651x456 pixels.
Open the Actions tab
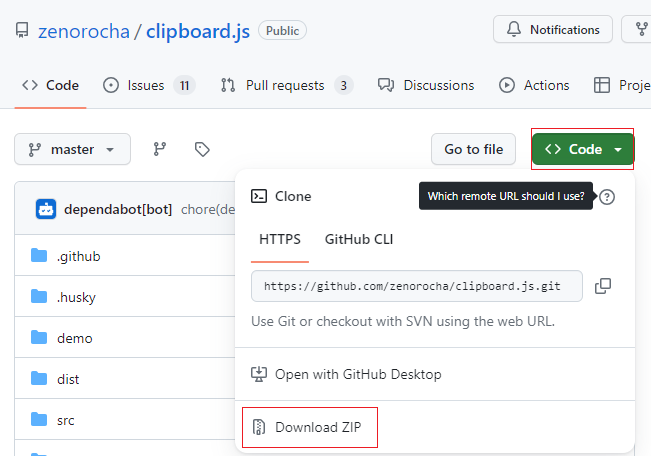click(x=534, y=85)
